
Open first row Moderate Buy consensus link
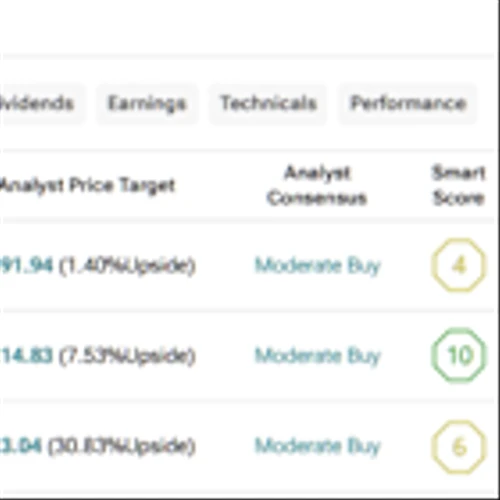[317, 266]
